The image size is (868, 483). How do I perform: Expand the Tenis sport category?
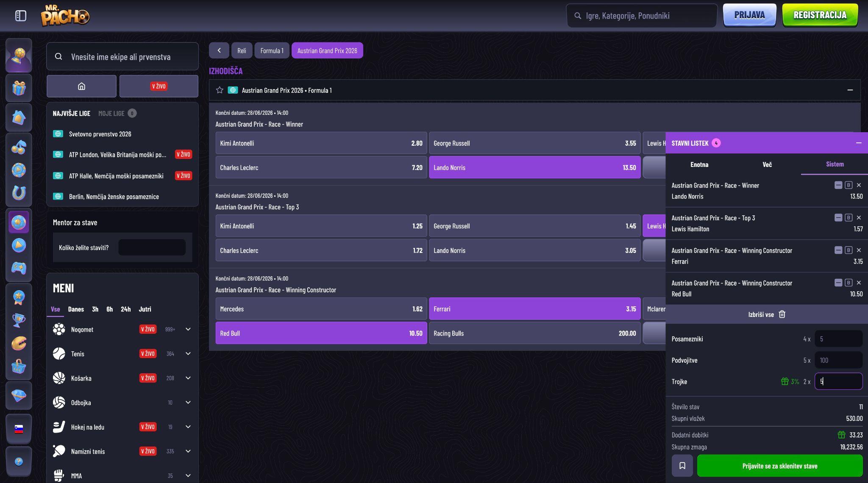(x=188, y=354)
